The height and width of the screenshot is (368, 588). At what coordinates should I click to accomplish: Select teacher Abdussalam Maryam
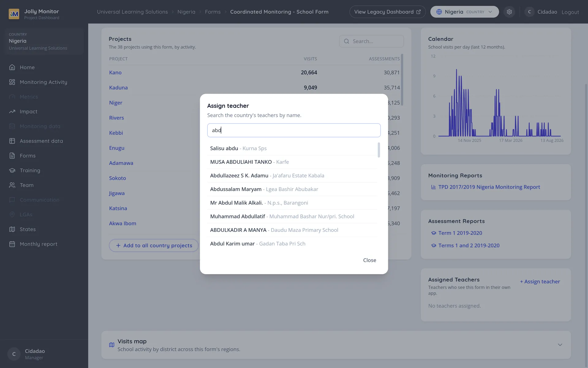click(x=292, y=189)
